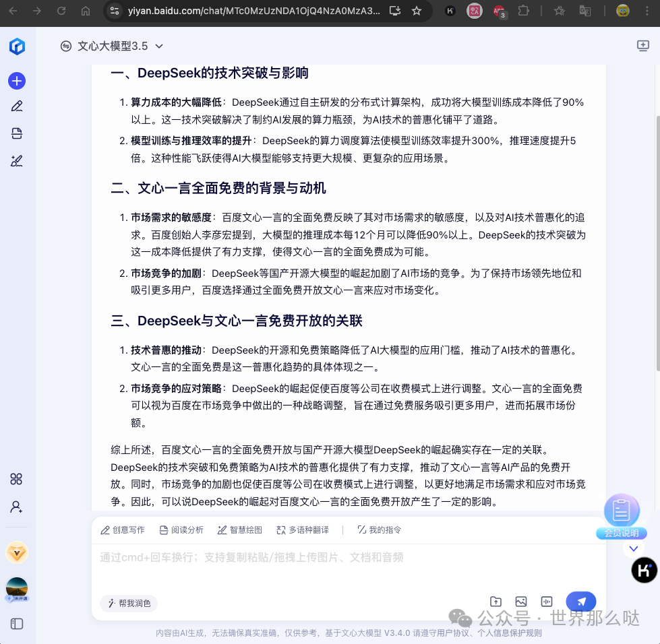Click the bold text 模型训练与推理效率的提升
This screenshot has width=660, height=644.
(191, 141)
